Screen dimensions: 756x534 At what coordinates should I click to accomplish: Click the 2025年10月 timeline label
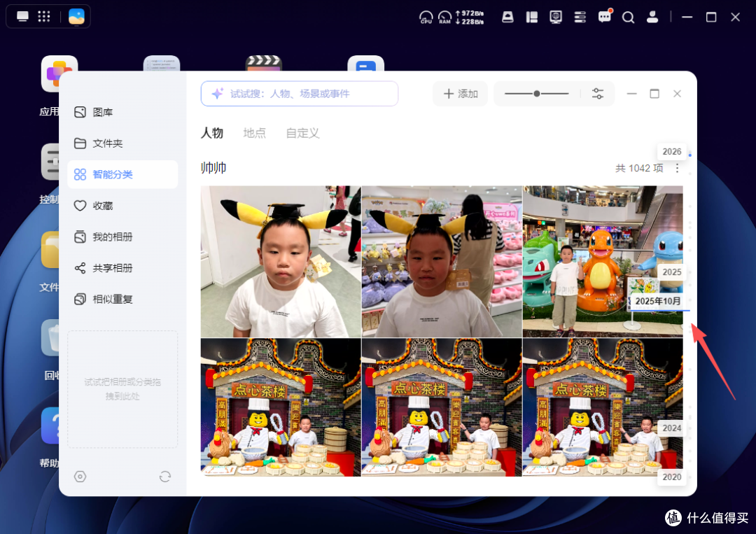point(657,301)
